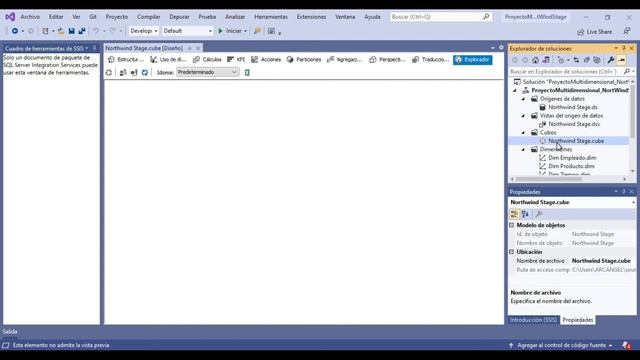Switch to the Explorador tab
Screen dimensions: 640x360
(x=473, y=60)
